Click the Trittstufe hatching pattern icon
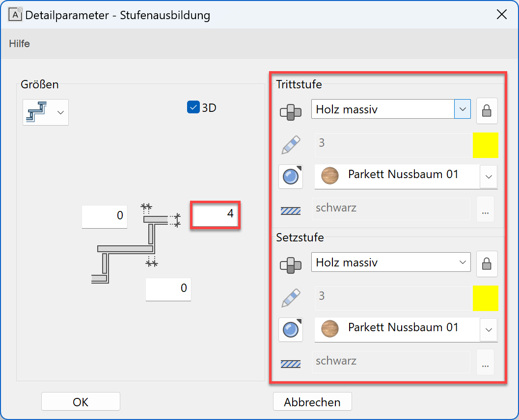 pyautogui.click(x=290, y=210)
